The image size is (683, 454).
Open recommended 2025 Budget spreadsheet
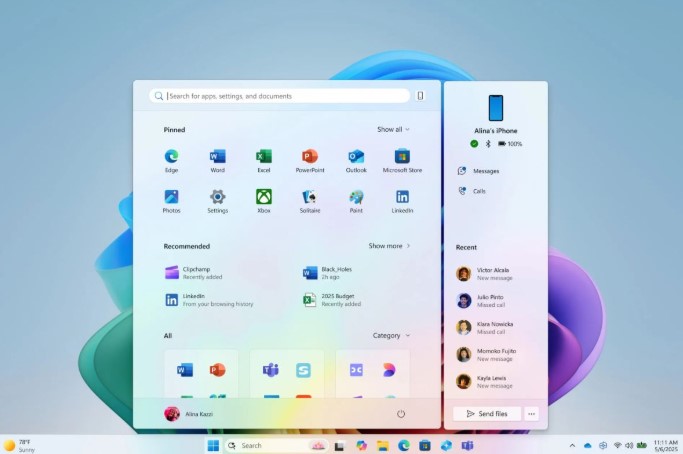[x=332, y=300]
